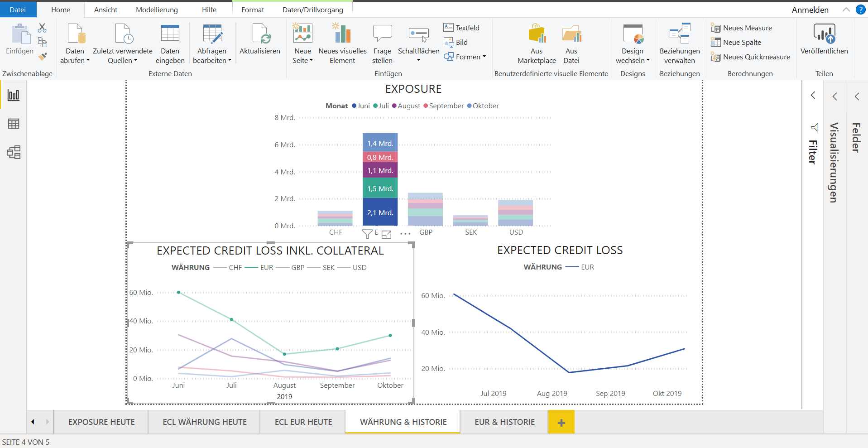Open Schaltflächen dropdown
868x448 pixels.
419,44
